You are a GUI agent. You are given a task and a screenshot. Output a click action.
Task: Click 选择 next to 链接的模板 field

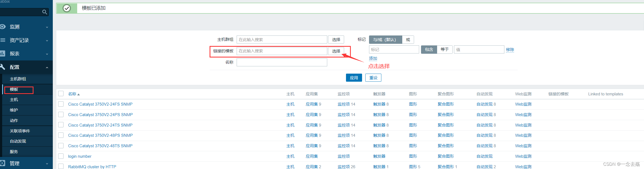[x=336, y=51]
